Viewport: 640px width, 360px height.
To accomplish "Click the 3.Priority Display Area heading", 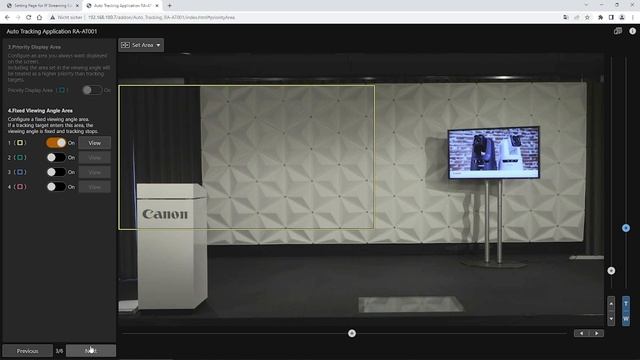I will (34, 47).
